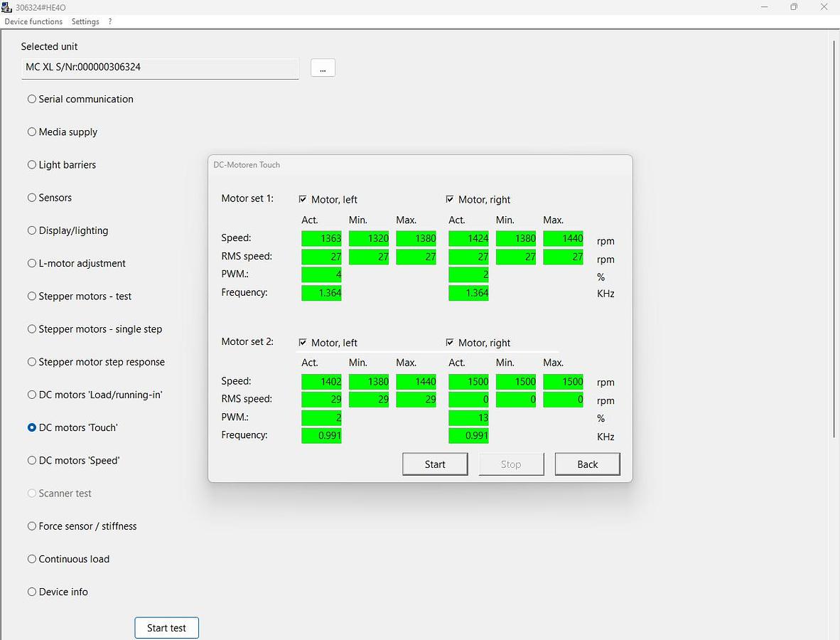840x640 pixels.
Task: Click Motor set 2 left max speed 1440
Action: (416, 382)
